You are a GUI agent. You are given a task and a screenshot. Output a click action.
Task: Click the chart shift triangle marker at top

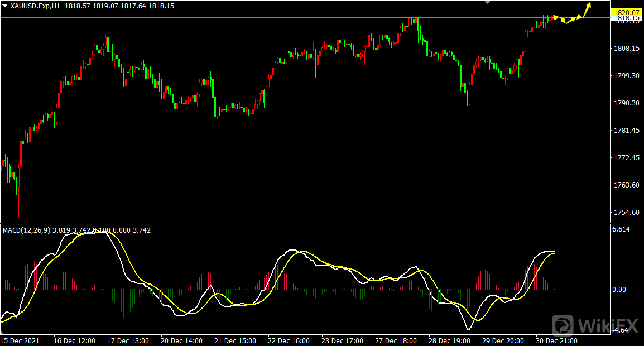point(488,2)
